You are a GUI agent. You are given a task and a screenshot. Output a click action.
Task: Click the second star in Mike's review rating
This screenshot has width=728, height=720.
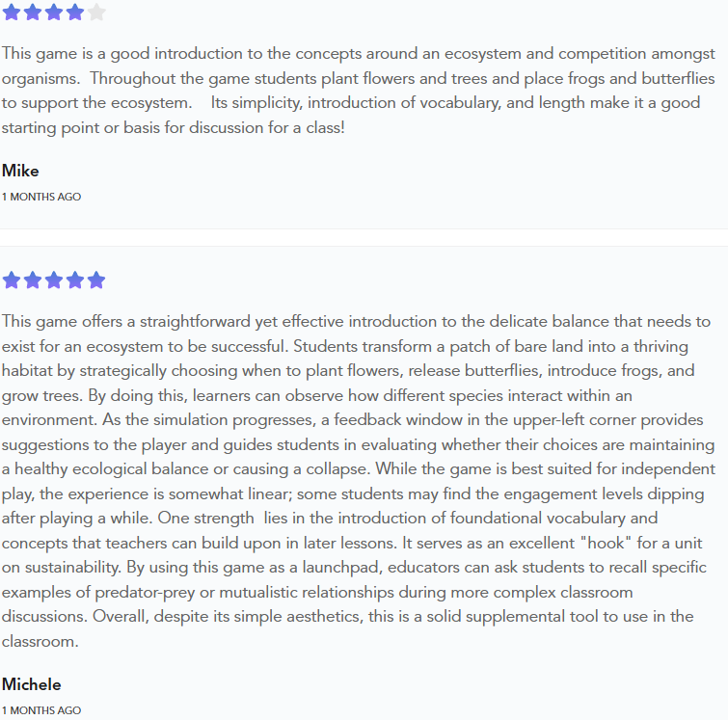(x=32, y=13)
